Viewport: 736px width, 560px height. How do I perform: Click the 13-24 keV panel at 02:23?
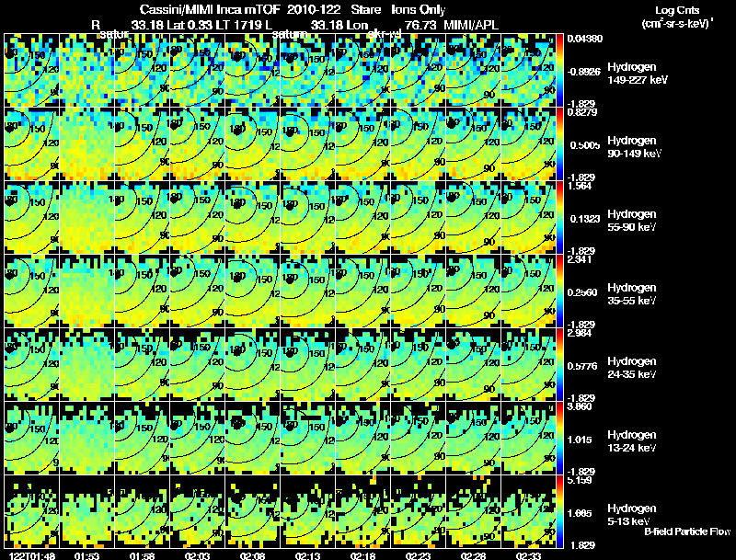pos(419,439)
